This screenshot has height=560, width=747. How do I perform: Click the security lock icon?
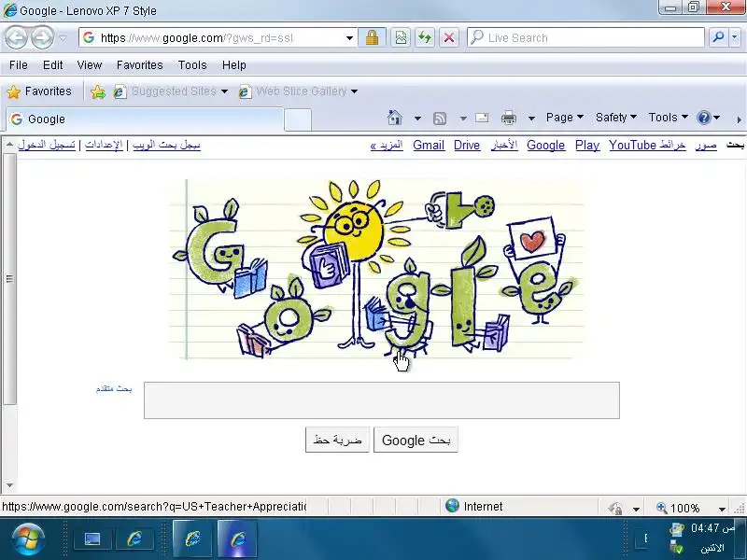click(x=372, y=37)
